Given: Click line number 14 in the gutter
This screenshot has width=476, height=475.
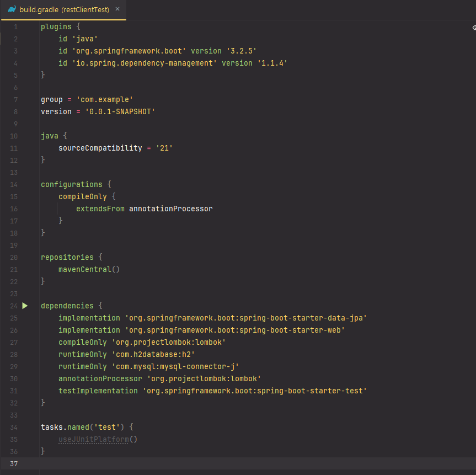Looking at the screenshot, I should click(14, 185).
